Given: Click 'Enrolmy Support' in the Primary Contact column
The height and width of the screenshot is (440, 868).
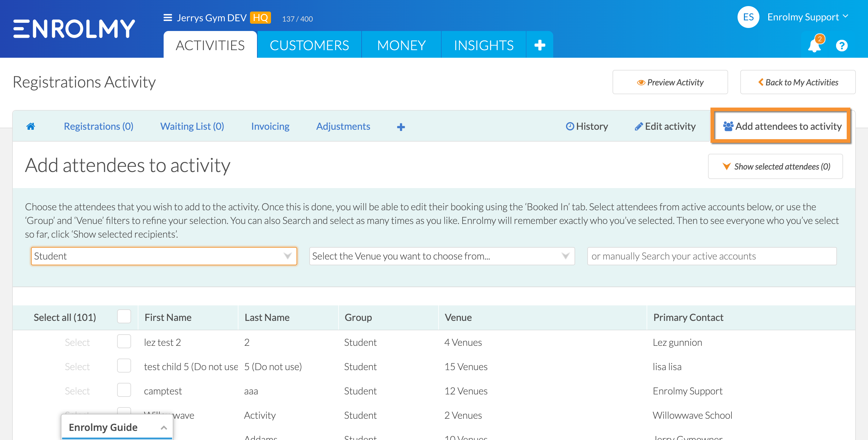Looking at the screenshot, I should (x=687, y=391).
